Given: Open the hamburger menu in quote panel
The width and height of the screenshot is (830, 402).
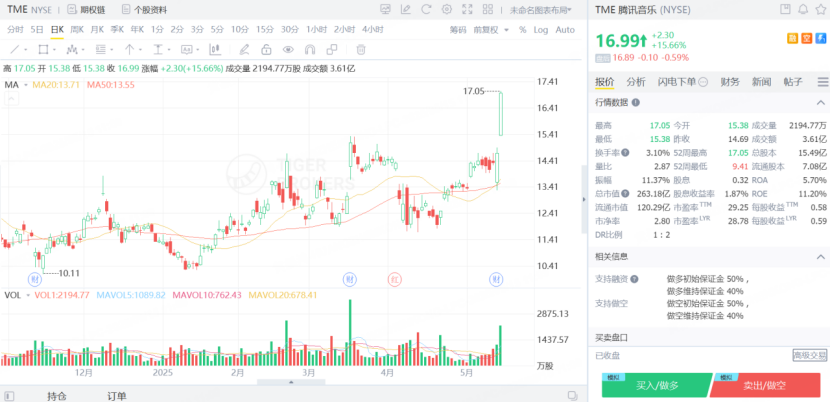Looking at the screenshot, I should 823,82.
